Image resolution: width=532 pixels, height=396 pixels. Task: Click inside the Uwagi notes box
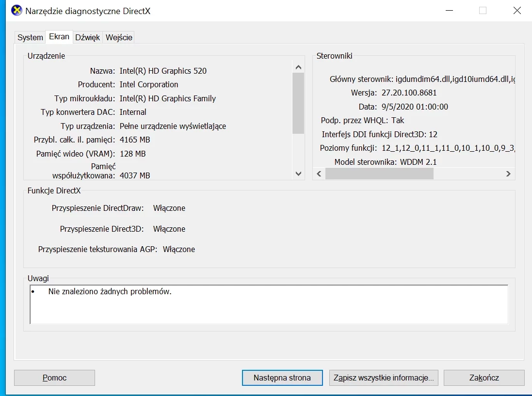(x=269, y=304)
